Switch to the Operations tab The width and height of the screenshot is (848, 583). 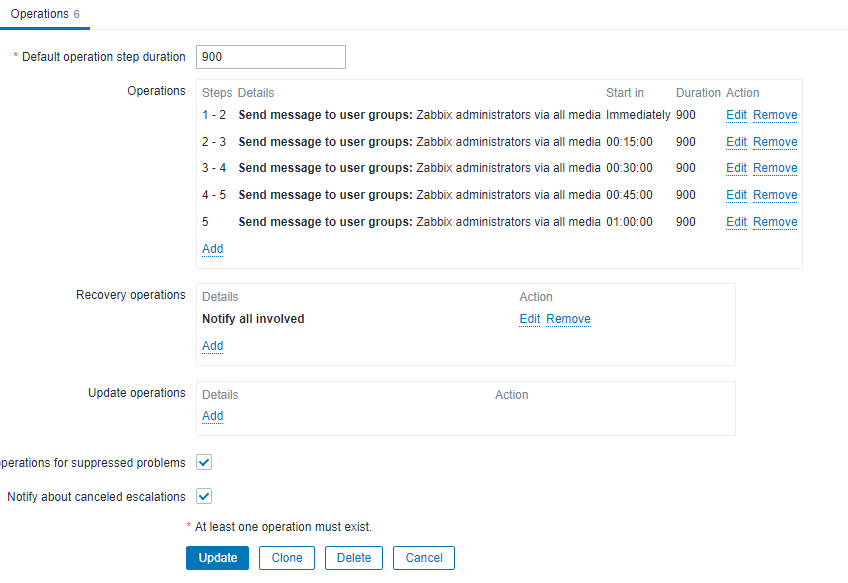[40, 14]
